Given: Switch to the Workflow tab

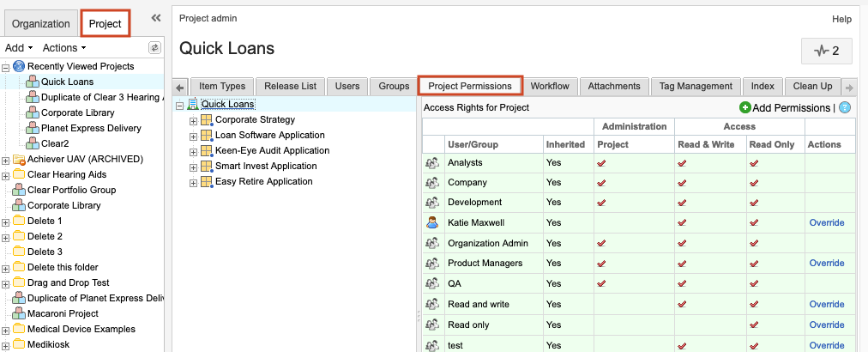Looking at the screenshot, I should click(x=549, y=86).
